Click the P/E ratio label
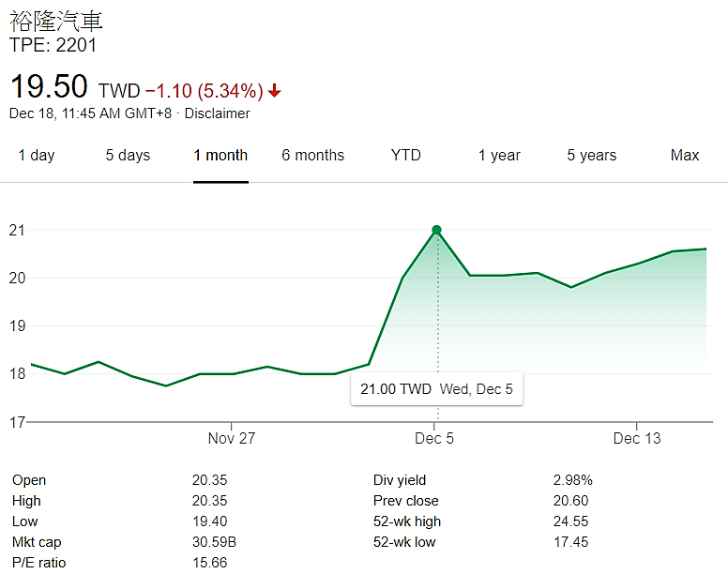The image size is (728, 574). point(39,563)
